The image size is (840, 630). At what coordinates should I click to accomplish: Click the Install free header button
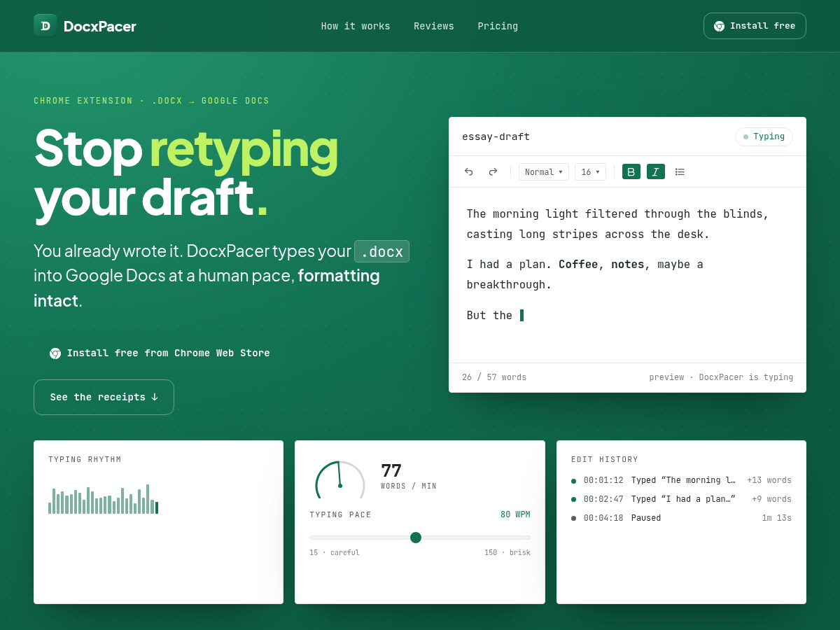coord(755,26)
